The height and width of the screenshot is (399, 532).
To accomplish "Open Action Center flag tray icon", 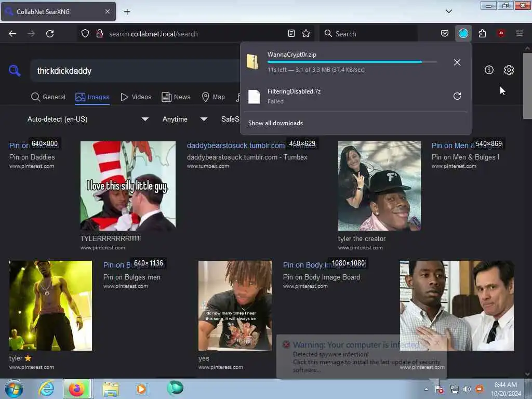I will coord(439,389).
